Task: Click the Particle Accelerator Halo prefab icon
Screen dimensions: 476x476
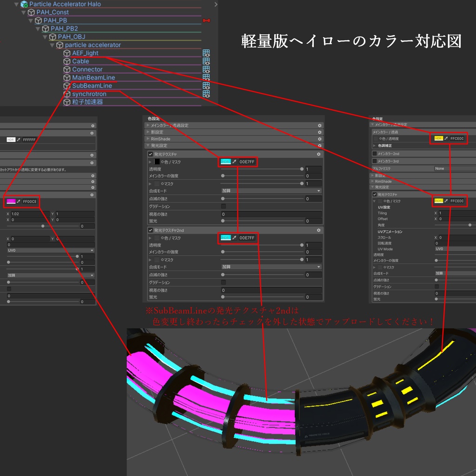Action: [x=23, y=4]
